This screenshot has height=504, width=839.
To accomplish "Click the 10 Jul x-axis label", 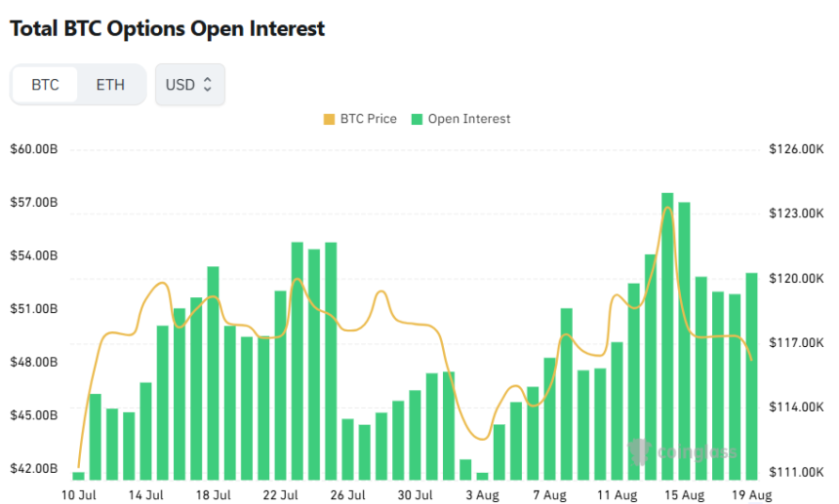I will (x=79, y=494).
